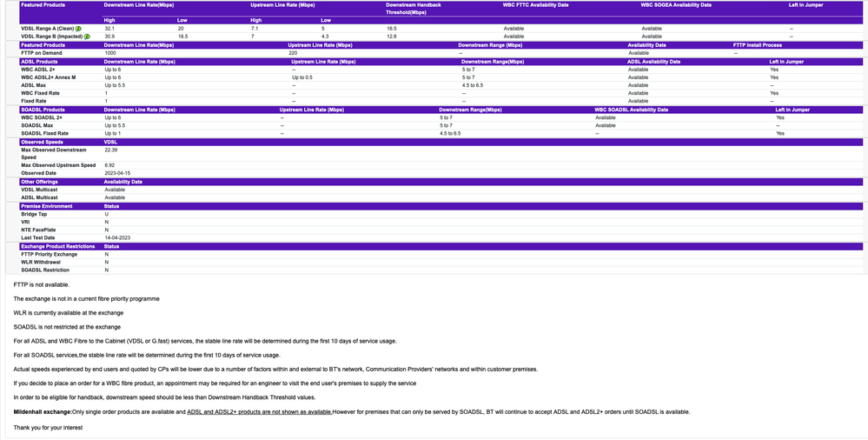Select the 1000 downstream value for FTTP on Demand
The height and width of the screenshot is (440, 868).
[110, 53]
